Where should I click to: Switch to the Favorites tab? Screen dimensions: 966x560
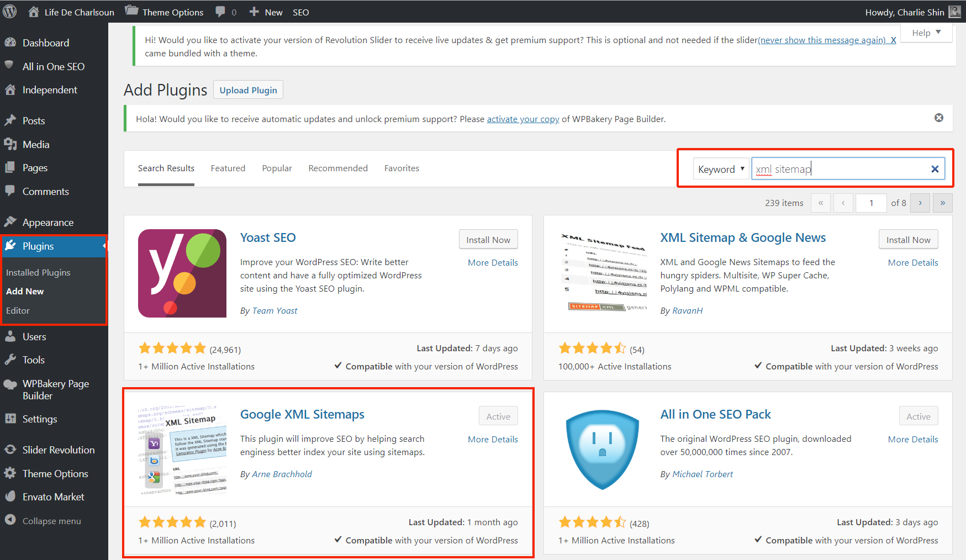click(402, 168)
